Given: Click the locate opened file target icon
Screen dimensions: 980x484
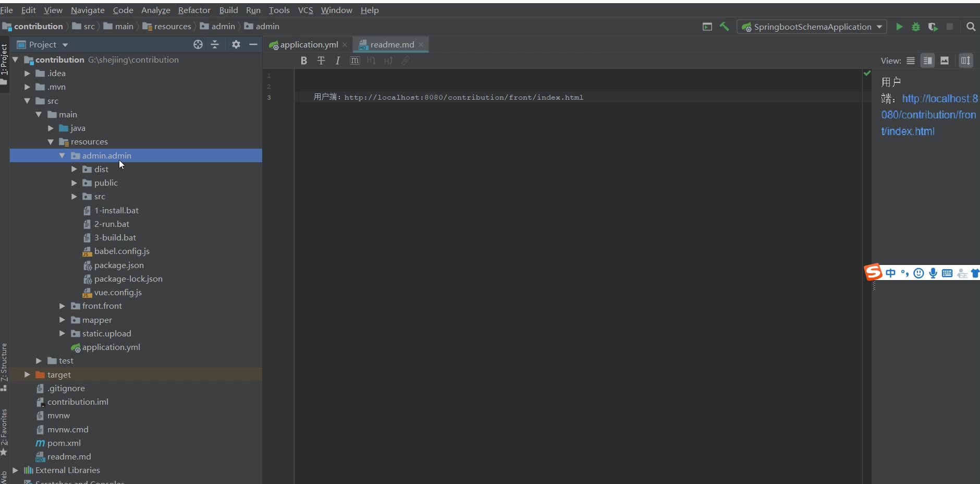Looking at the screenshot, I should click(x=198, y=44).
